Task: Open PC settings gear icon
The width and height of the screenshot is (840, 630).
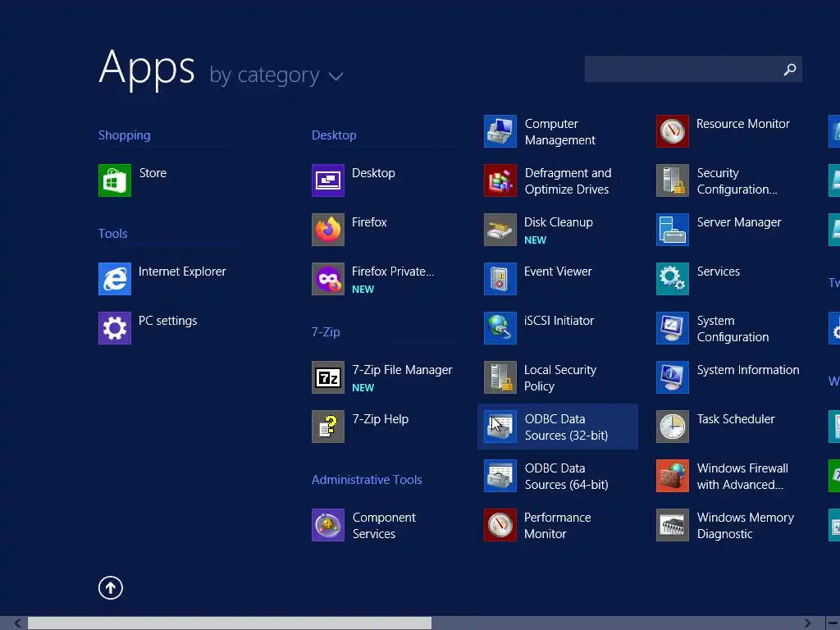Action: (x=115, y=328)
